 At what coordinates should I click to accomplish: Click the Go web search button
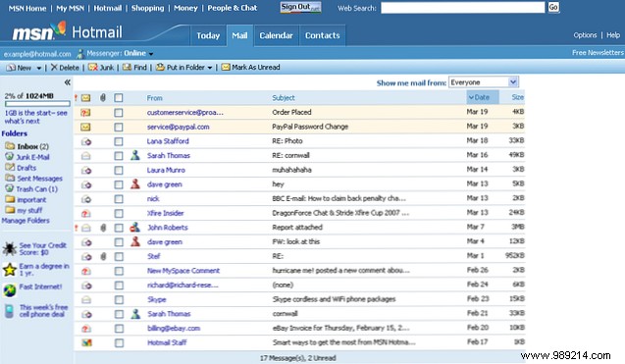553,7
